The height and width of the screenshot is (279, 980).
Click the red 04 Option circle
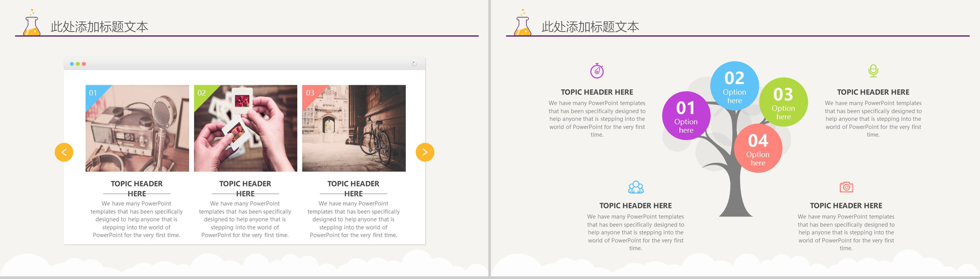758,148
